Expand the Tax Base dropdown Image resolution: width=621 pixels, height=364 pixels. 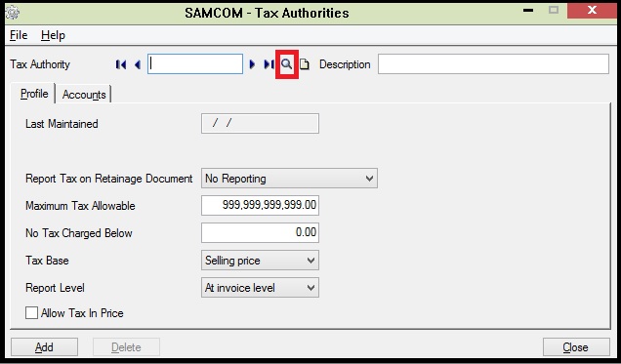coord(260,261)
